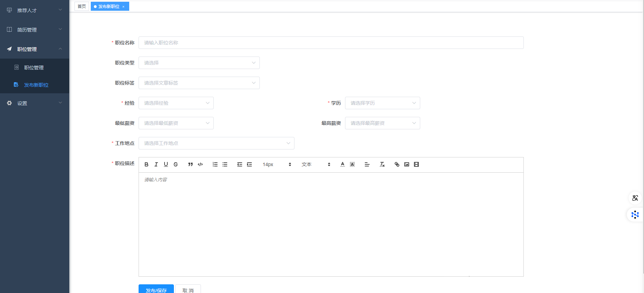Click the 发布/保存 button
Viewport: 644px width, 293px height.
[x=156, y=289]
